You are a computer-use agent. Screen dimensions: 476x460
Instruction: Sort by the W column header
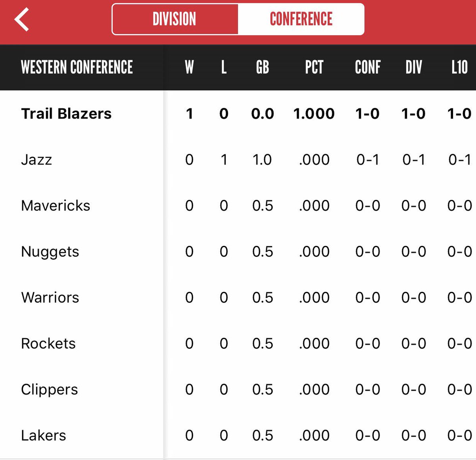point(189,67)
